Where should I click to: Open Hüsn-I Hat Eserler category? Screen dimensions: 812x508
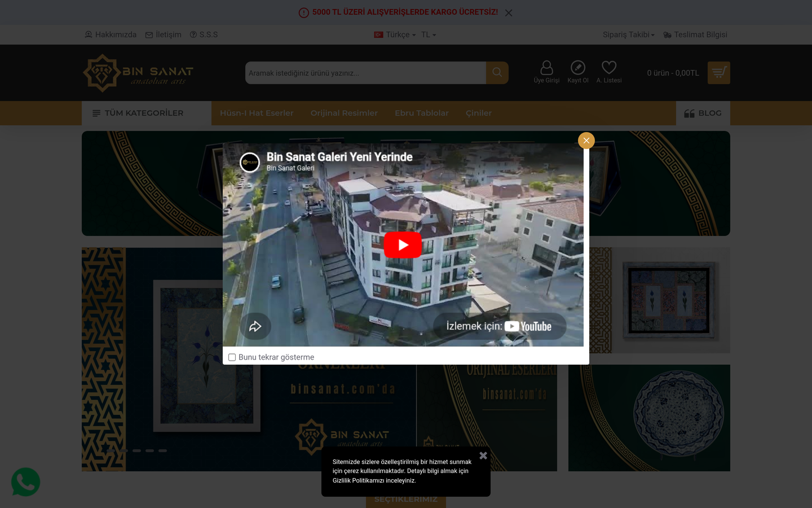[x=257, y=113]
